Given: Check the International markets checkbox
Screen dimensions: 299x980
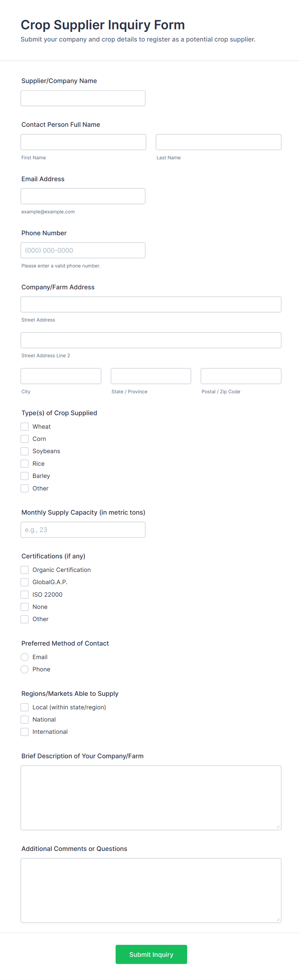Looking at the screenshot, I should coord(25,732).
